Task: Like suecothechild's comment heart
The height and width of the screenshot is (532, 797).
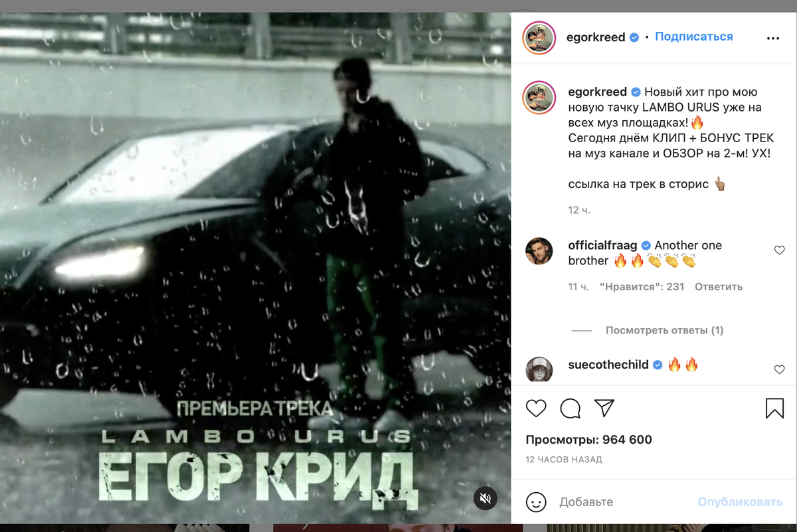Action: 780,369
